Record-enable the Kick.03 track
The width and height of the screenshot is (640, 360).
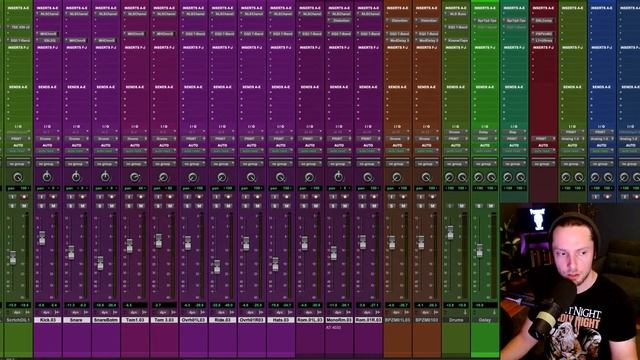pyautogui.click(x=53, y=197)
